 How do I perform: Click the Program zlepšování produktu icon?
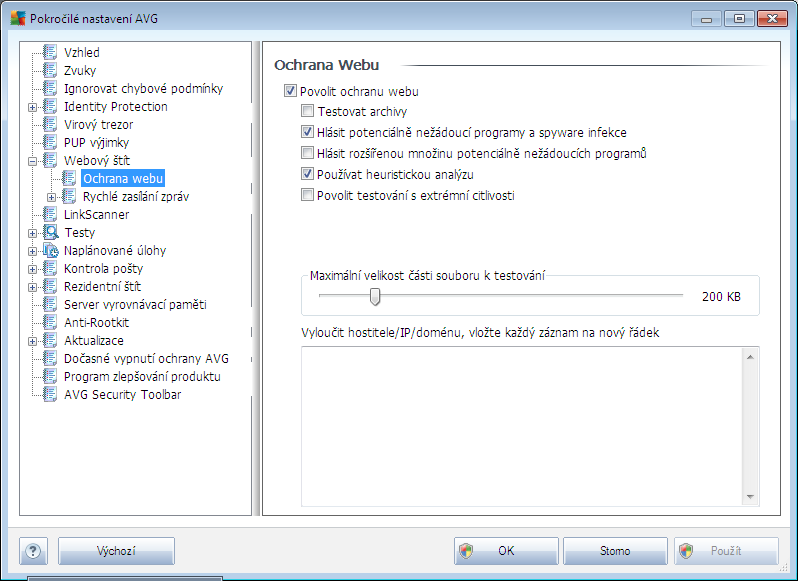[x=50, y=376]
